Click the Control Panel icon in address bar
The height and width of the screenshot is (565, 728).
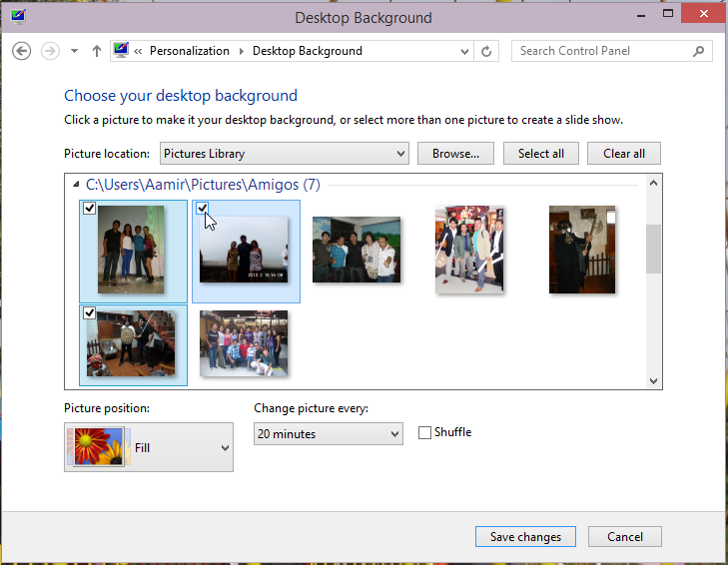(122, 51)
